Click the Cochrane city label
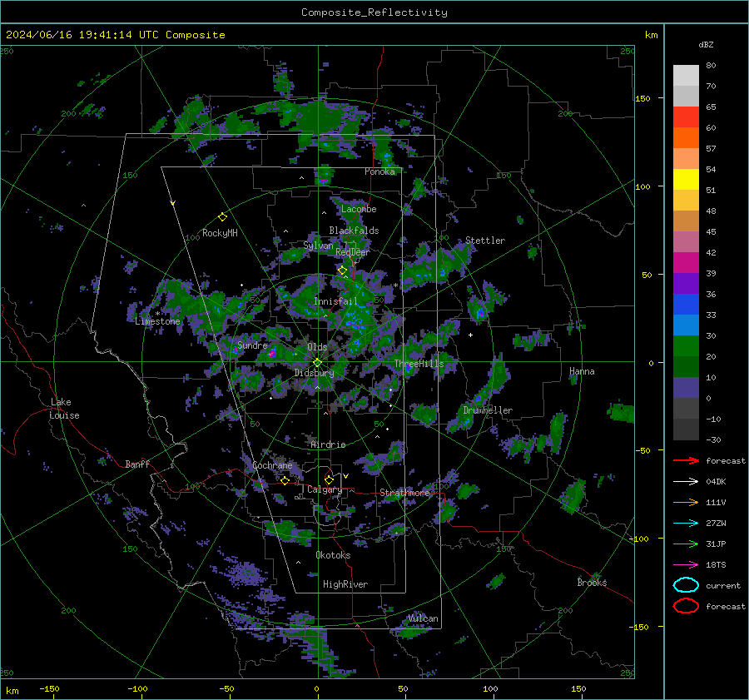The width and height of the screenshot is (749, 700). [272, 465]
